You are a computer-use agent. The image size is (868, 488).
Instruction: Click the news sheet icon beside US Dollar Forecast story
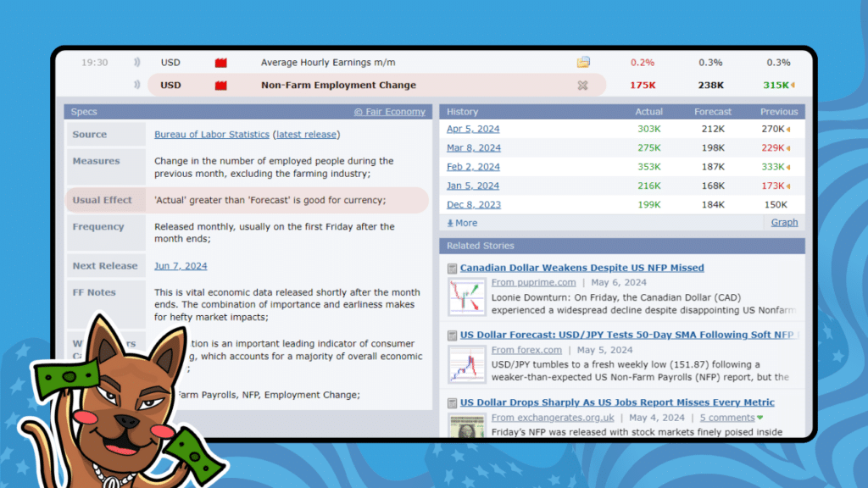point(452,335)
